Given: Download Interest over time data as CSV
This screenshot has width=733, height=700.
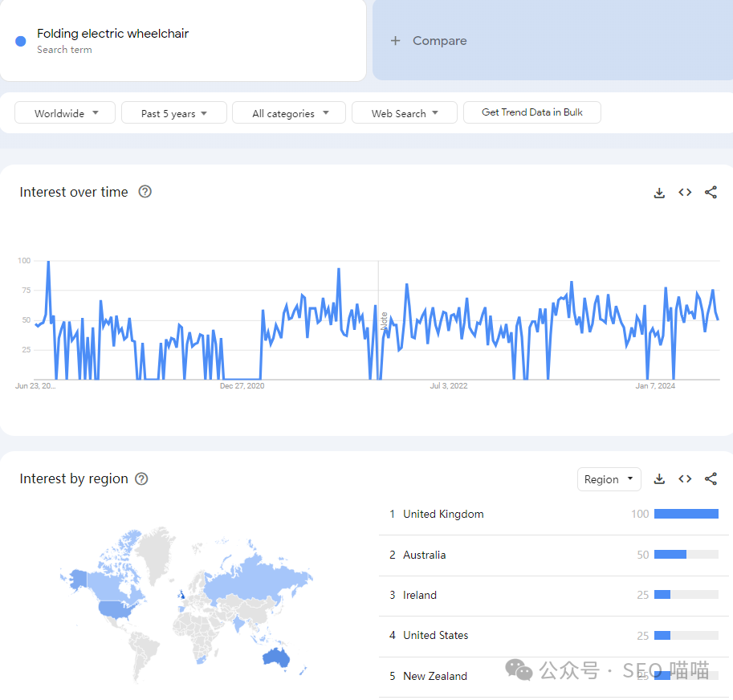Looking at the screenshot, I should pos(659,193).
